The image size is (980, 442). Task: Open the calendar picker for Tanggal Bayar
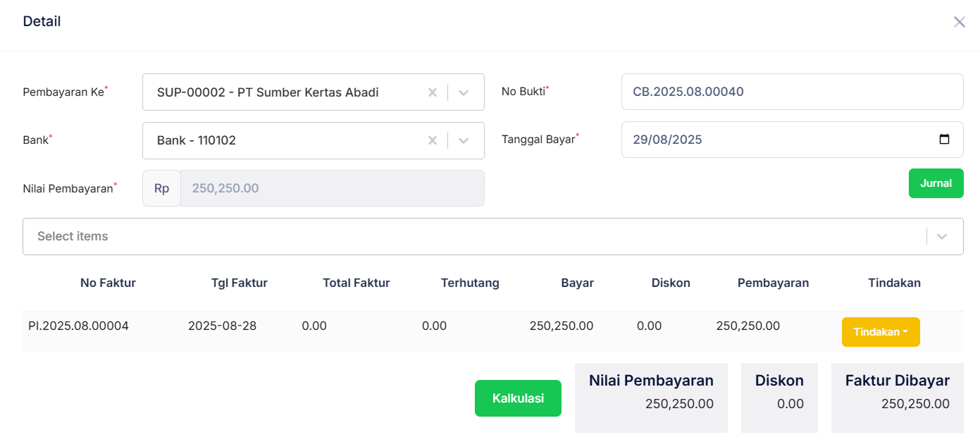[945, 140]
